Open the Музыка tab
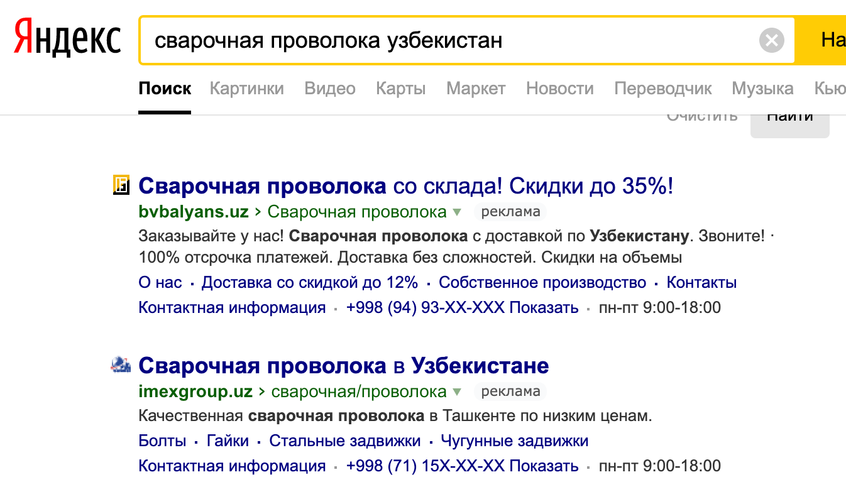Viewport: 846px width, 504px height. (762, 89)
